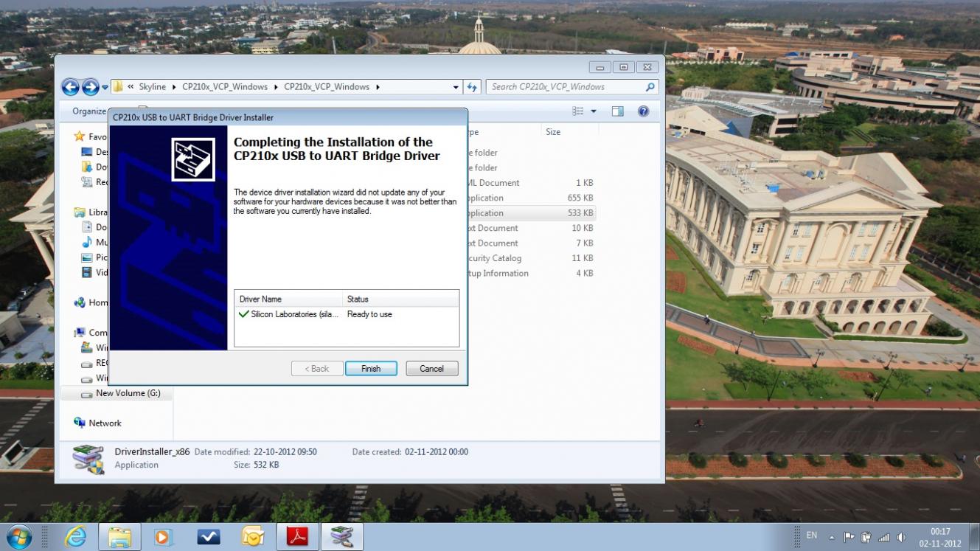Open Internet Explorer from the taskbar
The height and width of the screenshot is (551, 980).
click(75, 536)
